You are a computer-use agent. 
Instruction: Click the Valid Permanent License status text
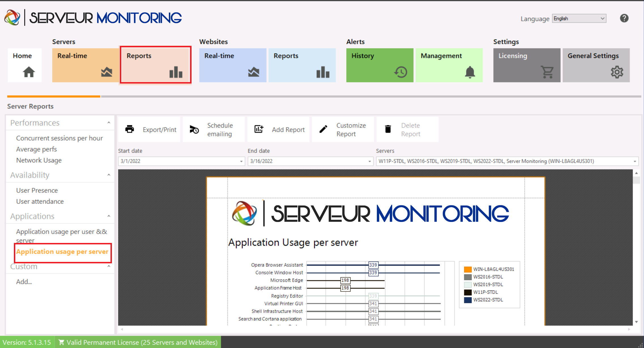coord(142,342)
